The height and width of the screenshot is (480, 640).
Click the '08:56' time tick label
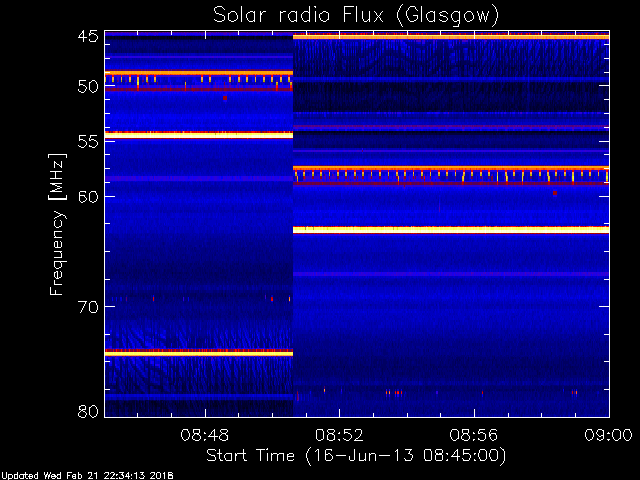click(474, 436)
